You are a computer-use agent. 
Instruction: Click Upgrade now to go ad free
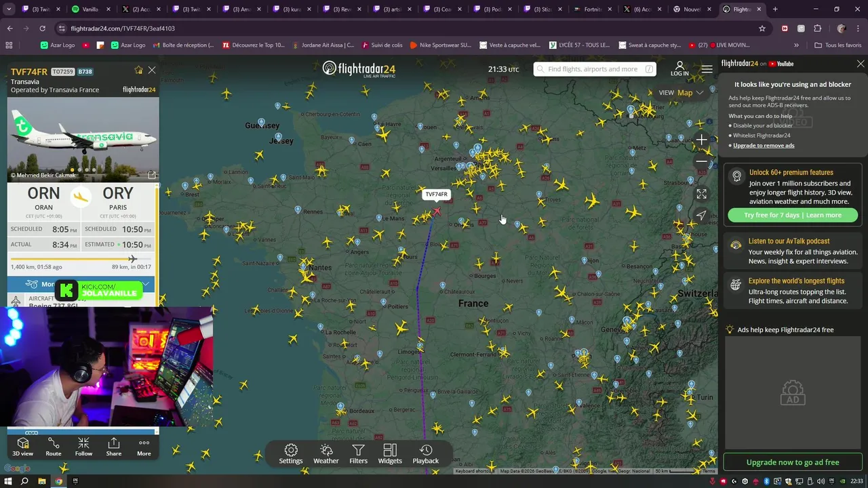tap(793, 462)
